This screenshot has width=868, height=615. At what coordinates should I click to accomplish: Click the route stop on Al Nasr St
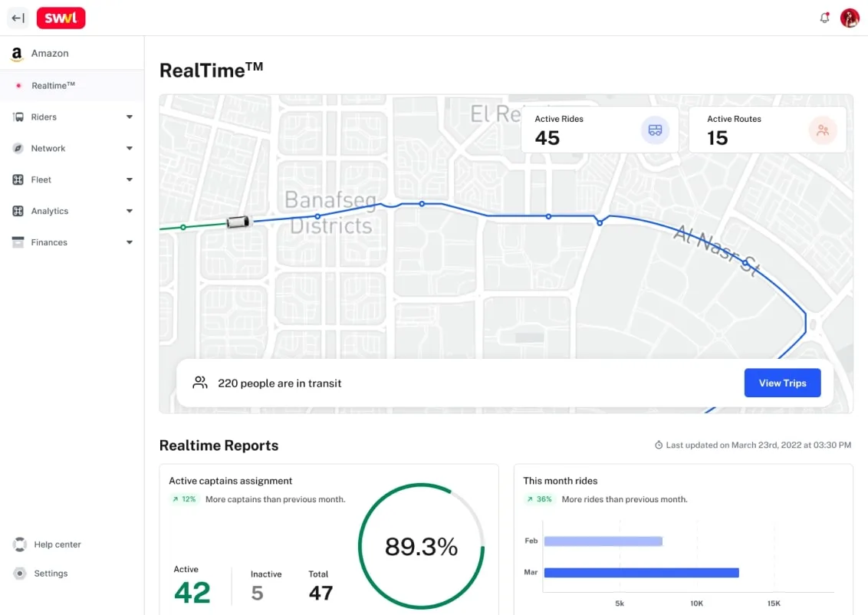click(x=745, y=262)
